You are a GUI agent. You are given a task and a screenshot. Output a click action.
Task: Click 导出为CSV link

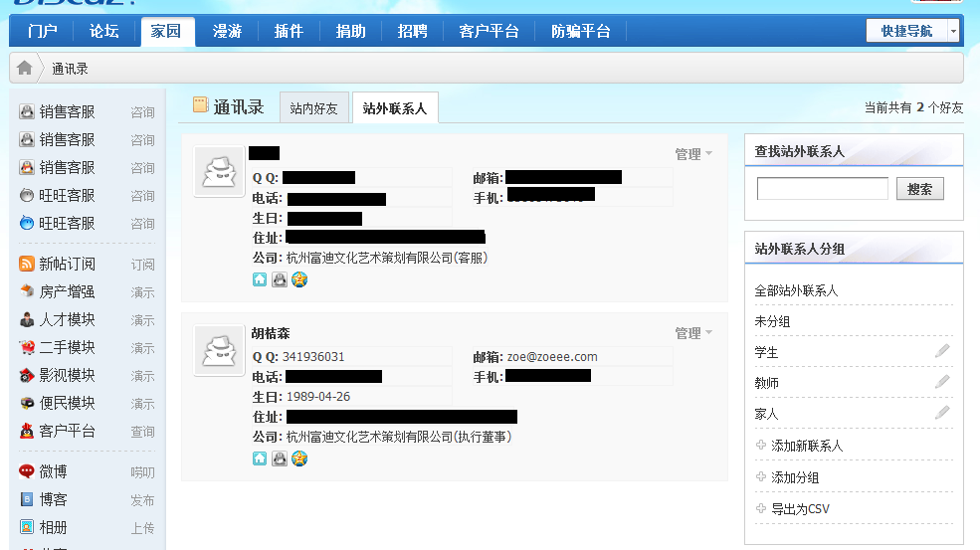pos(801,509)
